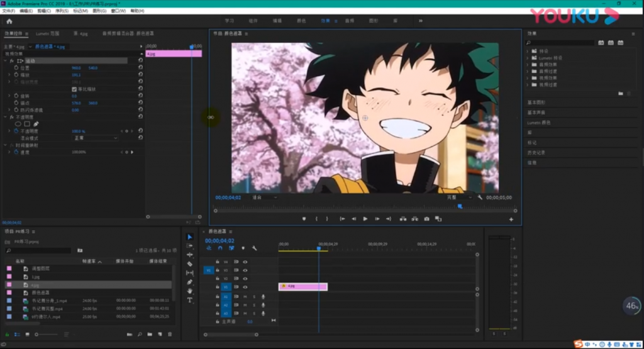Viewport: 644px width, 349px height.
Task: Switch to Lumetri 范围 tab
Action: pos(47,34)
